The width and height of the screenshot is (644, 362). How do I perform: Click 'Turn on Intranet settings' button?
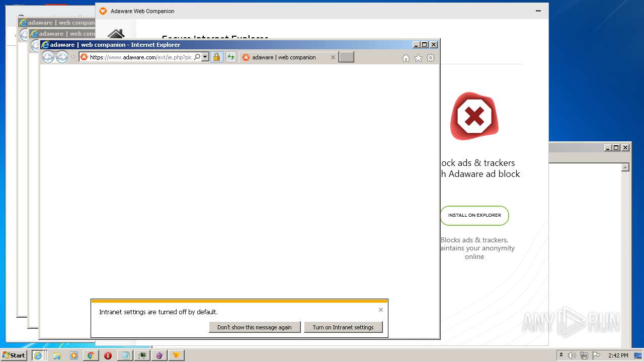pos(343,327)
